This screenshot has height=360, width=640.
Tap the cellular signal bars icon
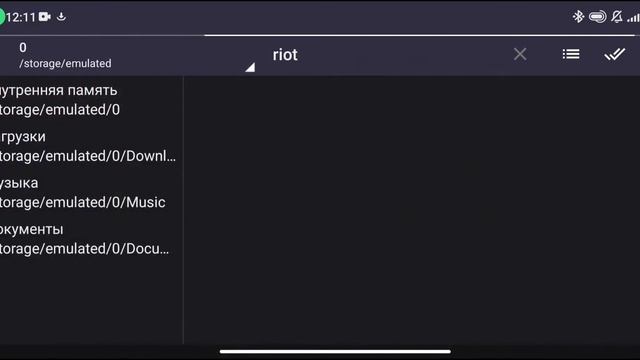tap(633, 18)
